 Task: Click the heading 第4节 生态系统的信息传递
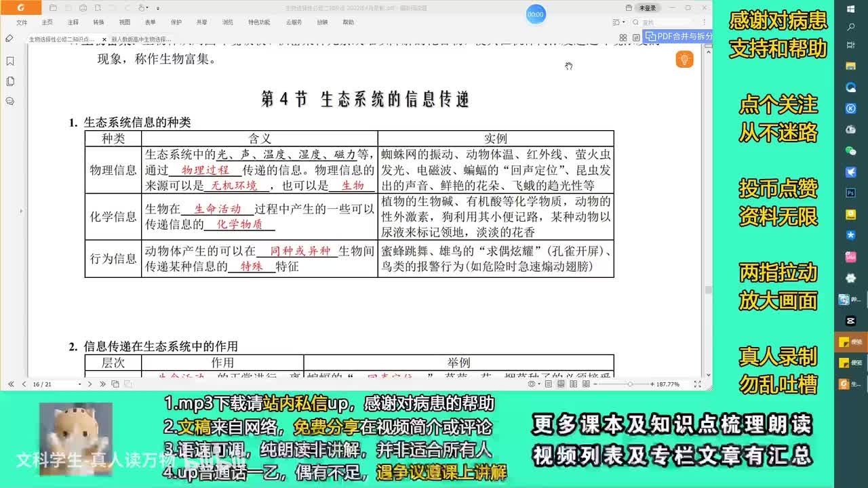pos(366,99)
